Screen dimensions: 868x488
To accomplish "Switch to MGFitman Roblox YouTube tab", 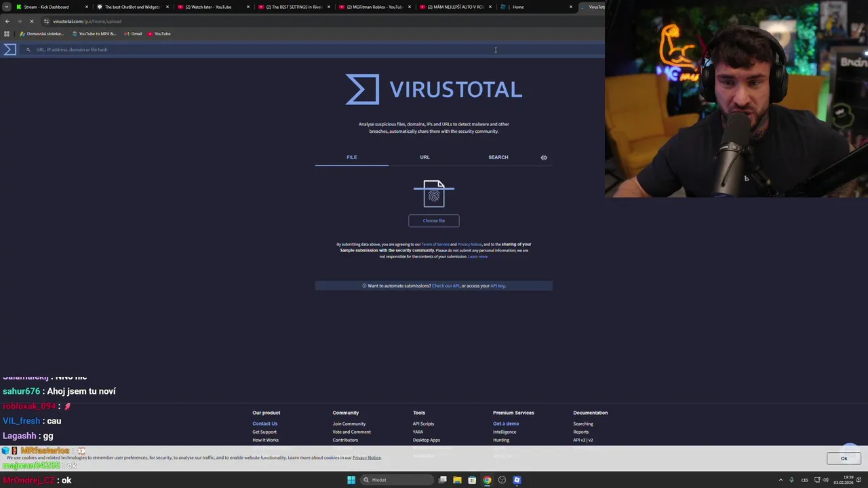I will 374,7.
